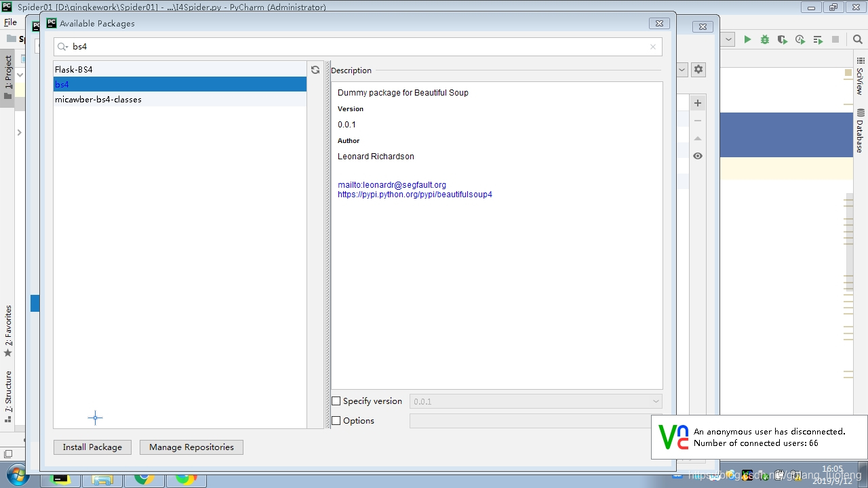Screen dimensions: 868x488
Task: Clear the bs4 search field text
Action: click(x=653, y=47)
